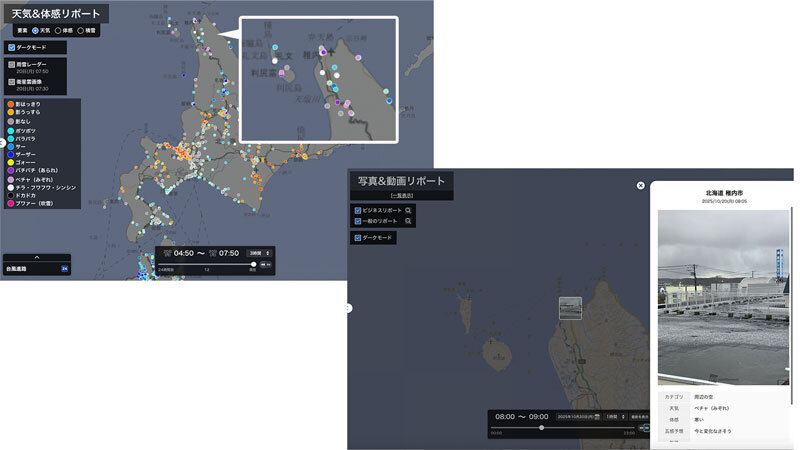Click the purple バチバチ(あられ) legend icon
Image resolution: width=800 pixels, height=450 pixels.
coord(10,170)
